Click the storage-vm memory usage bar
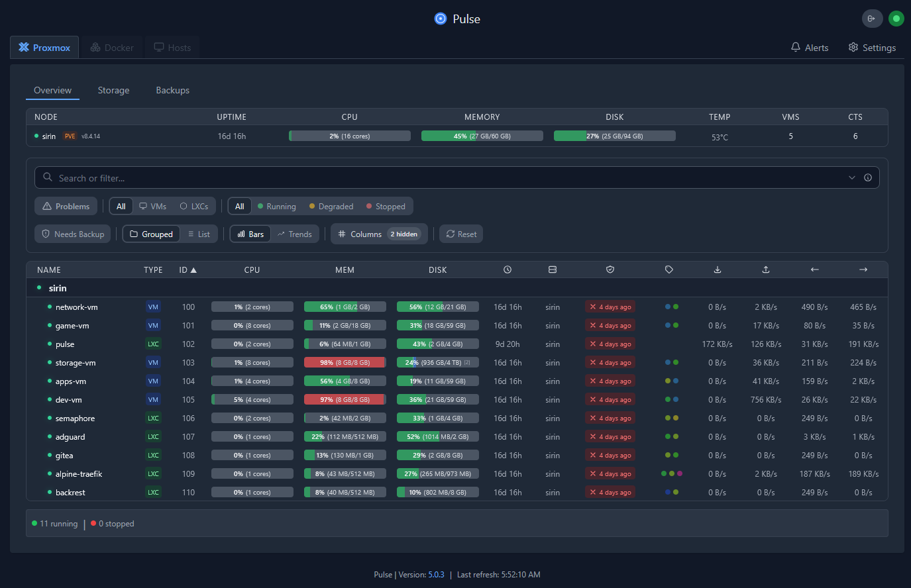The height and width of the screenshot is (588, 911). (x=345, y=362)
